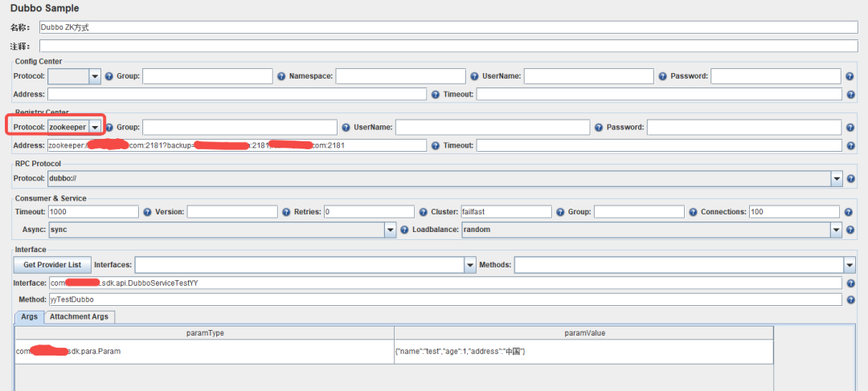Click help icon before Connections label
Image resolution: width=868 pixels, height=391 pixels.
click(693, 212)
